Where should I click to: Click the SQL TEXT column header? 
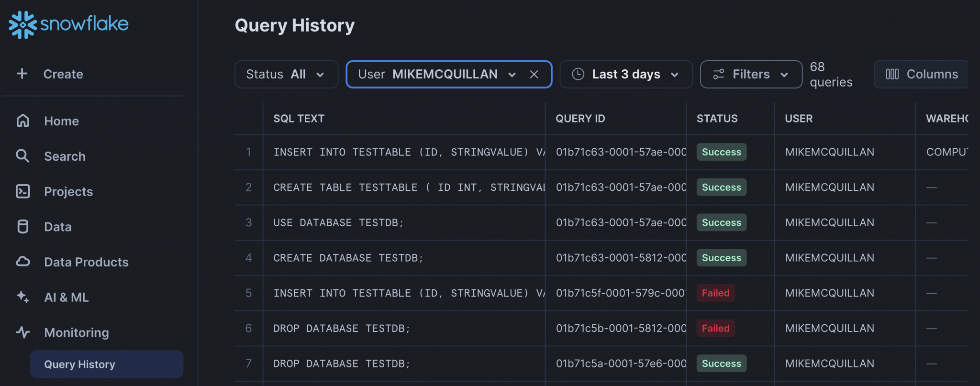pyautogui.click(x=299, y=119)
